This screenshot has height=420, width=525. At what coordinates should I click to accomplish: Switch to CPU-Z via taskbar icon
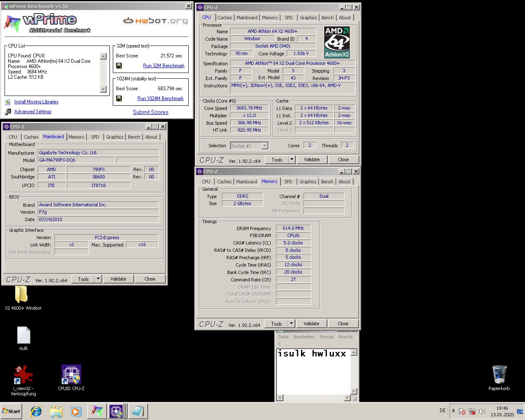116,411
